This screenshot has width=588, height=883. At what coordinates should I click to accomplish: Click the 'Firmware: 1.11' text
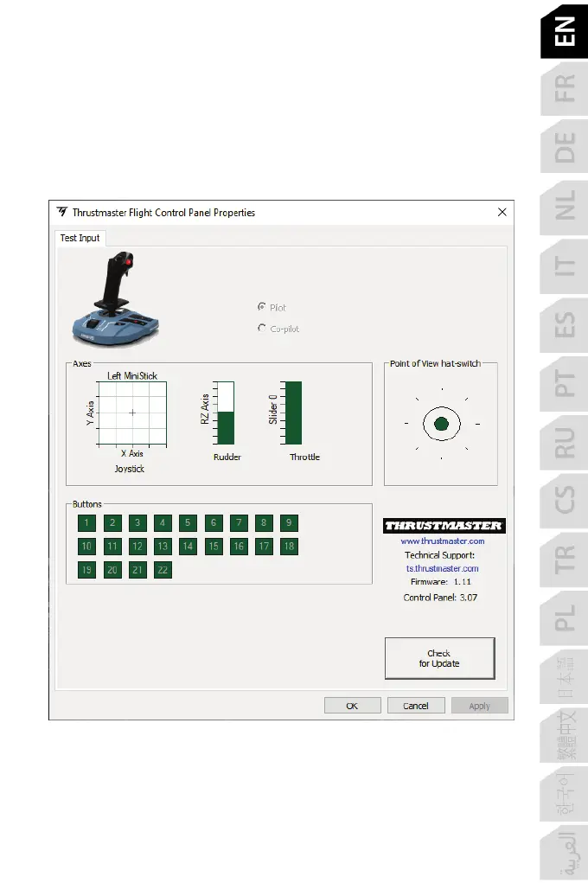tap(440, 582)
